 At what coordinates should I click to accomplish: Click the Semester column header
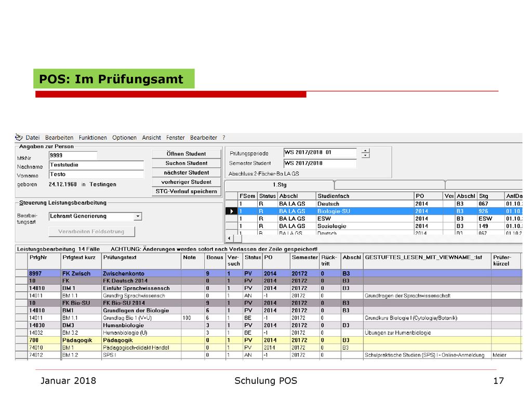pos(304,261)
